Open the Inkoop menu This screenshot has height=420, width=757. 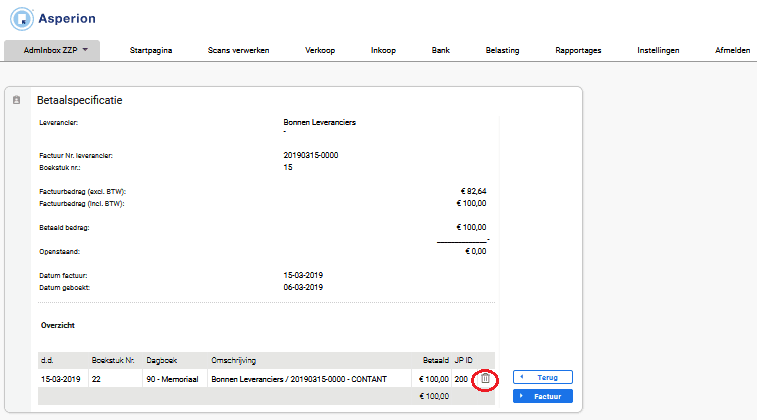point(383,50)
